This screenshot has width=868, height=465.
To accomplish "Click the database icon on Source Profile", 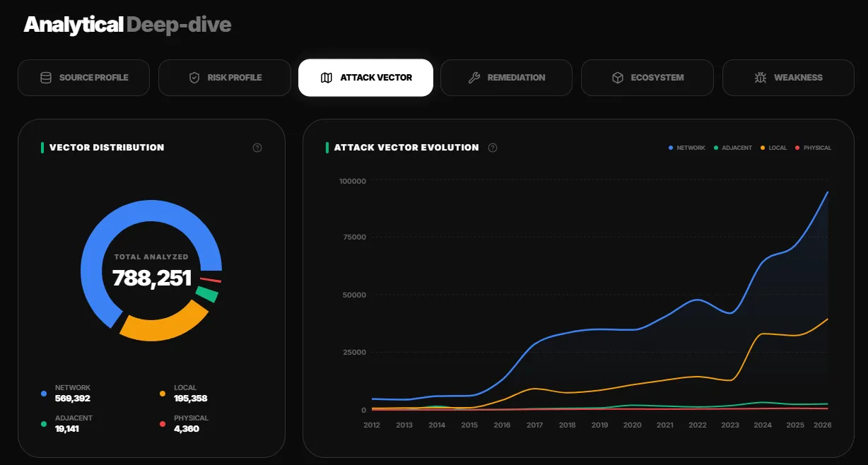I will coord(46,78).
